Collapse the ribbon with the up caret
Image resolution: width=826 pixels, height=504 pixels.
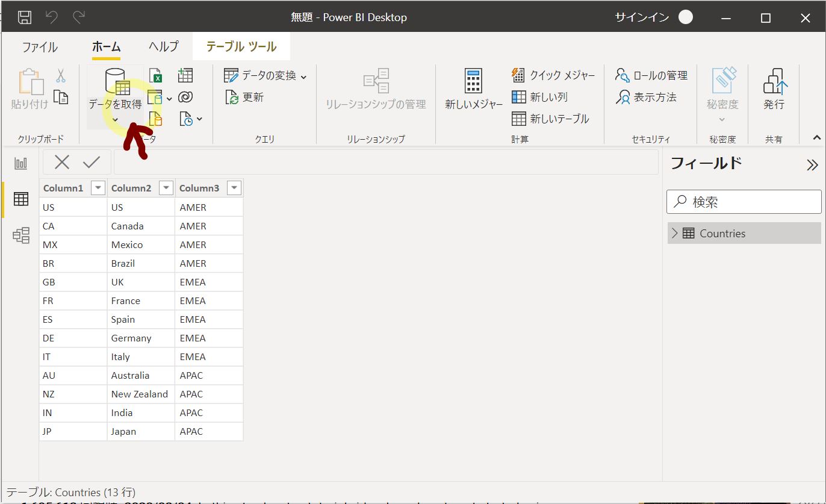(817, 138)
